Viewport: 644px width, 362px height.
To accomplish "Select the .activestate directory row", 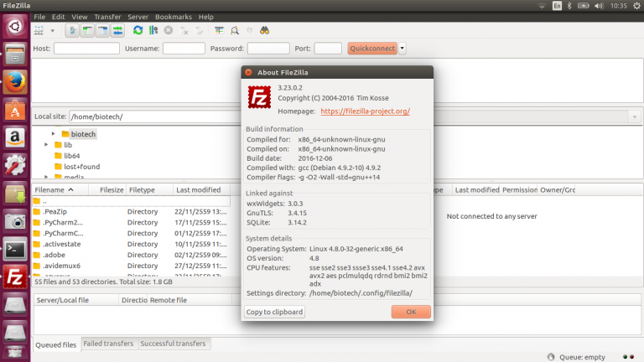I will coord(132,244).
